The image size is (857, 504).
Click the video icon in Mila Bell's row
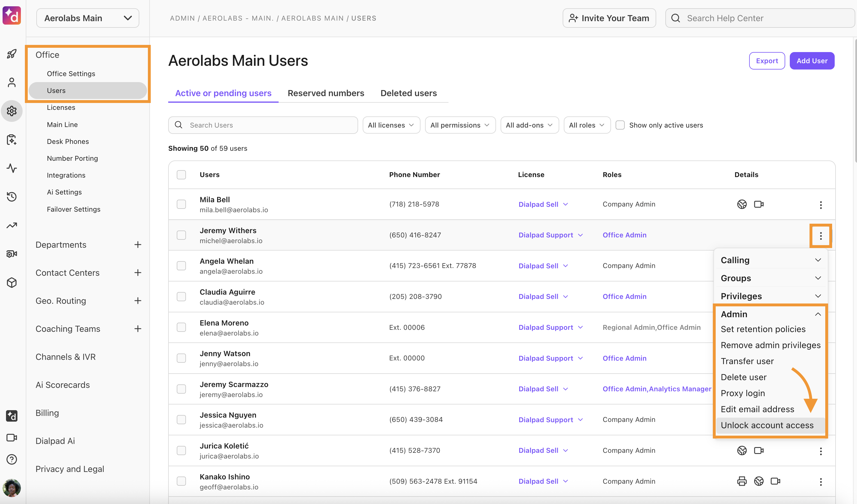[759, 204]
